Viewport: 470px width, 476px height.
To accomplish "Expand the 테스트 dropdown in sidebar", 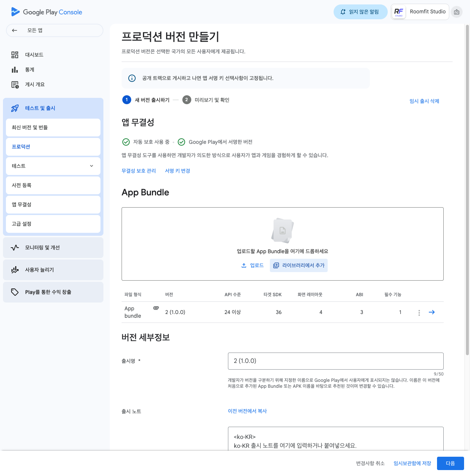I will pyautogui.click(x=91, y=166).
